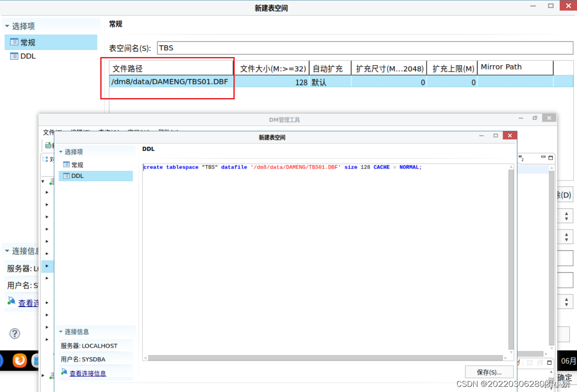Click the Mirror Path column header
Screen dimensions: 577x392
point(515,67)
